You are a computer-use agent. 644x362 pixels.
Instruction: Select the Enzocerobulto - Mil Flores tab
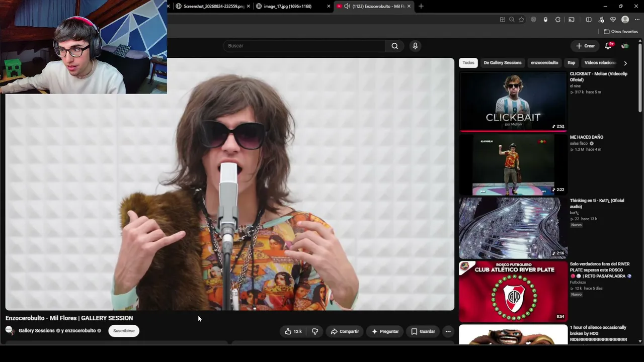click(374, 6)
